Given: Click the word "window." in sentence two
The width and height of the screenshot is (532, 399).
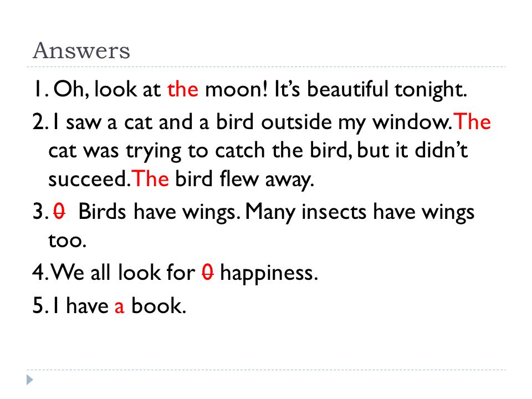Looking at the screenshot, I should pyautogui.click(x=412, y=121).
